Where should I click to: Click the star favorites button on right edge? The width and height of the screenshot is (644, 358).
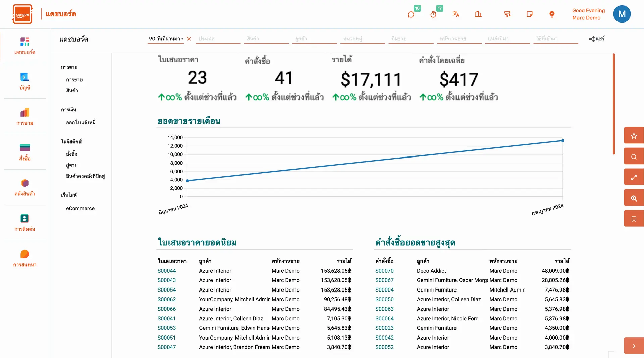[x=634, y=136]
